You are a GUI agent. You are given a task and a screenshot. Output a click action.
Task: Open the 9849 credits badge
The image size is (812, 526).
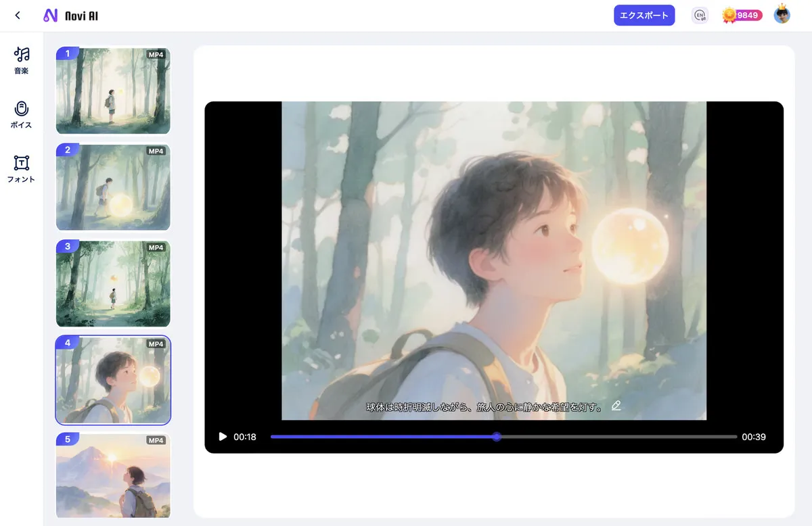(x=742, y=16)
